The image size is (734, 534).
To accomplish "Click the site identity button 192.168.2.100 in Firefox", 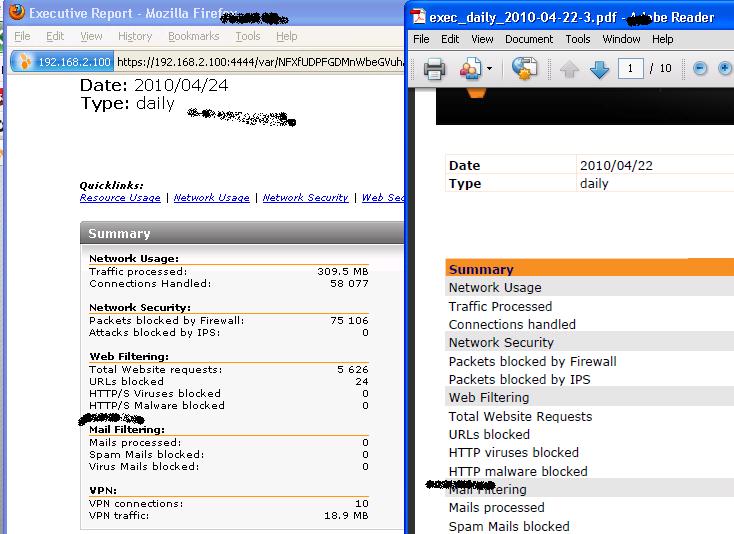I will (x=62, y=62).
